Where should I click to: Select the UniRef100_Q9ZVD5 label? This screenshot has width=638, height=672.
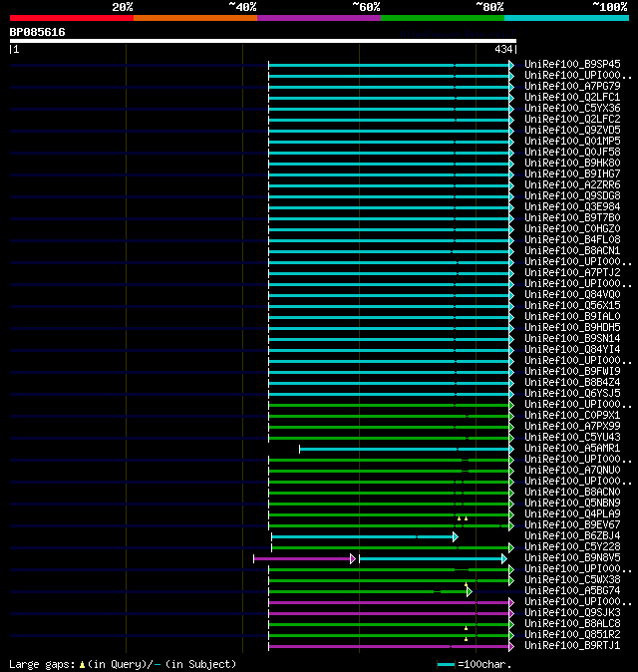(572, 131)
